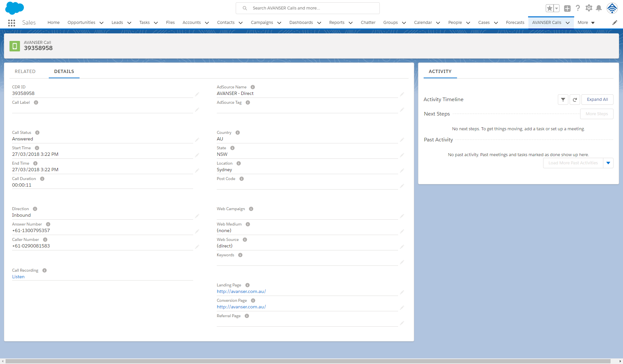Filter the Activity Timeline with the funnel icon
The height and width of the screenshot is (364, 623).
563,99
